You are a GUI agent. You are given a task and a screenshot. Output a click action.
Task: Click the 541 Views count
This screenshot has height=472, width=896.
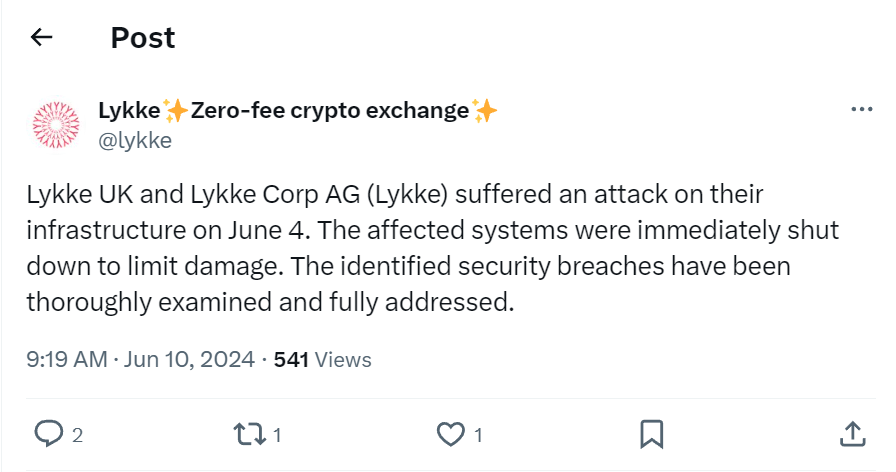click(322, 359)
